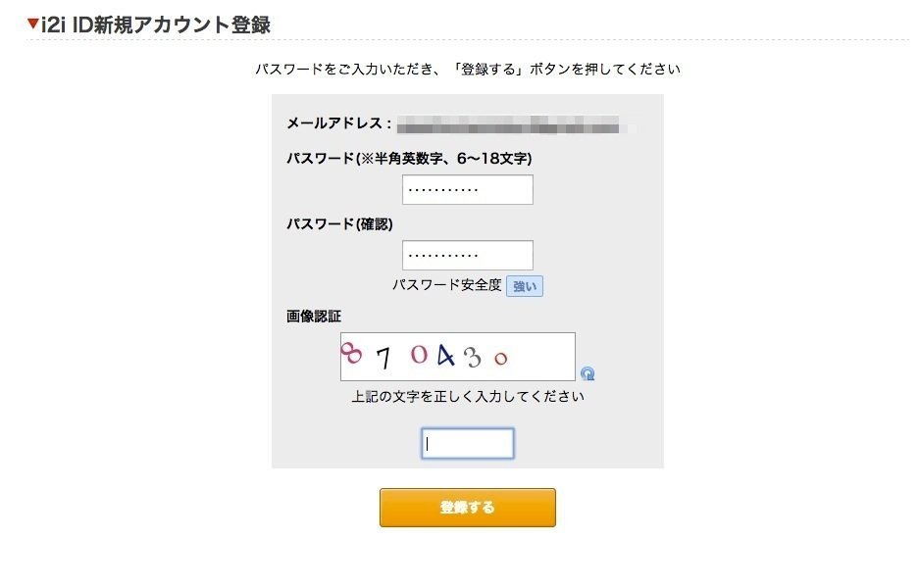
Task: Click the 強い password strength badge
Action: point(525,286)
